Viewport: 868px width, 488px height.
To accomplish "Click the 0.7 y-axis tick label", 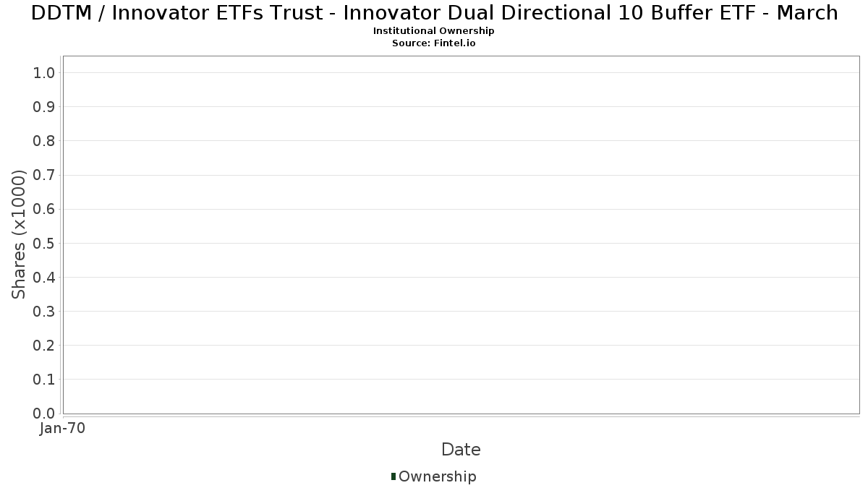I will tap(44, 175).
